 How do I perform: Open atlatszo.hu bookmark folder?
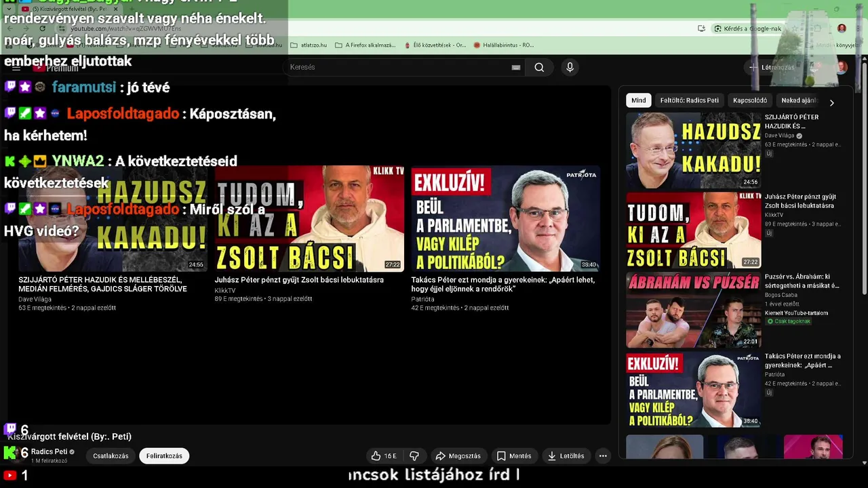pos(309,45)
